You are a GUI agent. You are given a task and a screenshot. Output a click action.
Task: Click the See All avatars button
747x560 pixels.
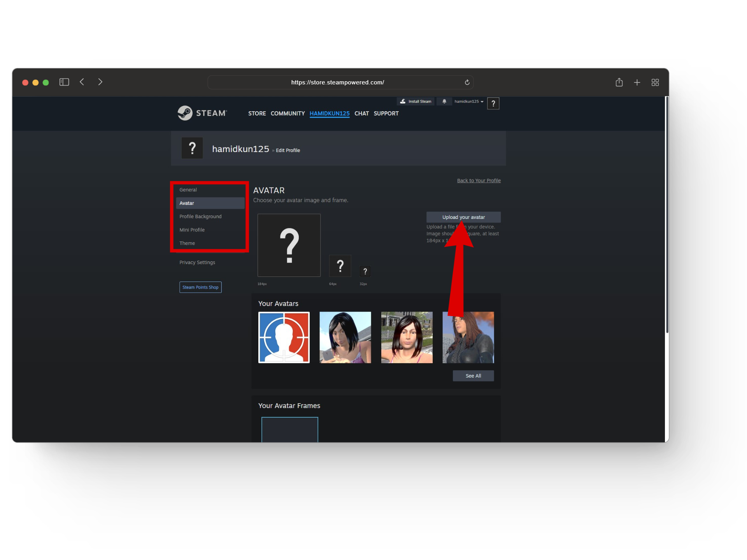(473, 376)
